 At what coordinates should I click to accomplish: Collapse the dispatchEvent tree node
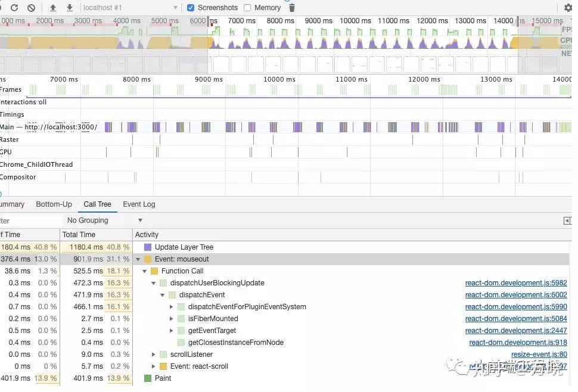tap(162, 295)
